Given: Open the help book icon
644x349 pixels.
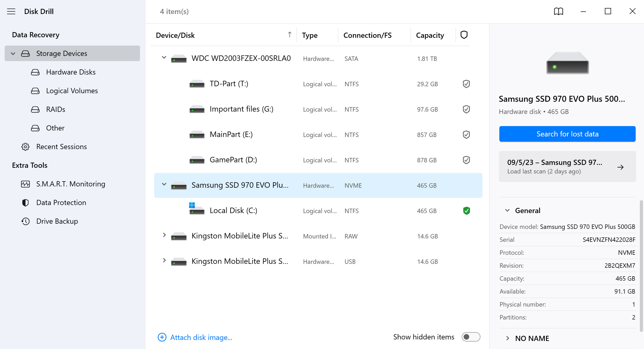Looking at the screenshot, I should [558, 11].
